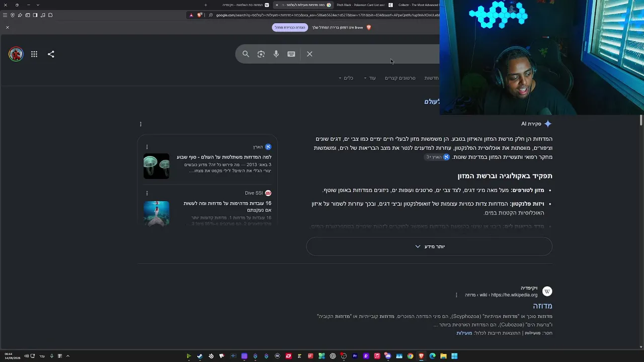Open File Explorer from the taskbar
Image resolution: width=644 pixels, height=362 pixels.
pyautogui.click(x=443, y=356)
